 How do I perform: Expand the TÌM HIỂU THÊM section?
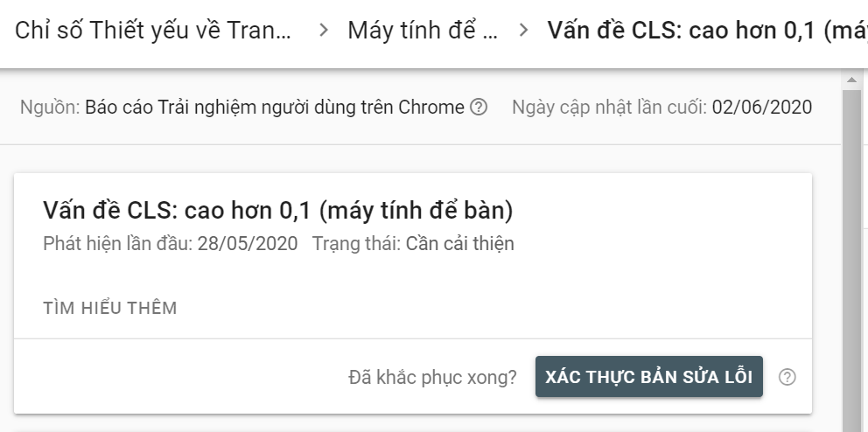(x=110, y=308)
